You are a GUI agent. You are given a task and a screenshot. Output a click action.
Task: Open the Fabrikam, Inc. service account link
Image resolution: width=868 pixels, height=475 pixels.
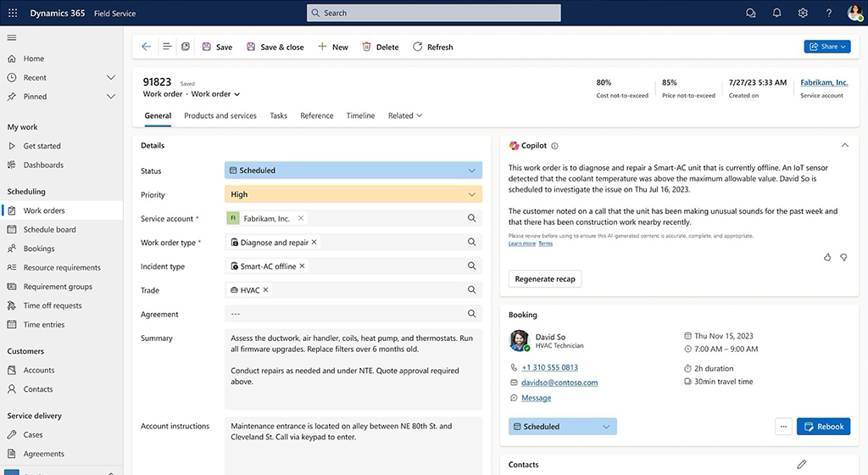pyautogui.click(x=824, y=82)
